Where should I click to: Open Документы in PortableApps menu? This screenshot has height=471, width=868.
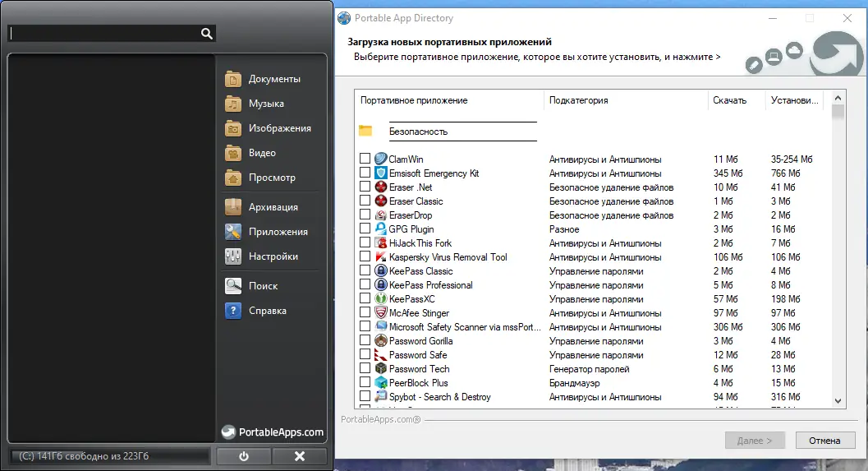point(274,79)
